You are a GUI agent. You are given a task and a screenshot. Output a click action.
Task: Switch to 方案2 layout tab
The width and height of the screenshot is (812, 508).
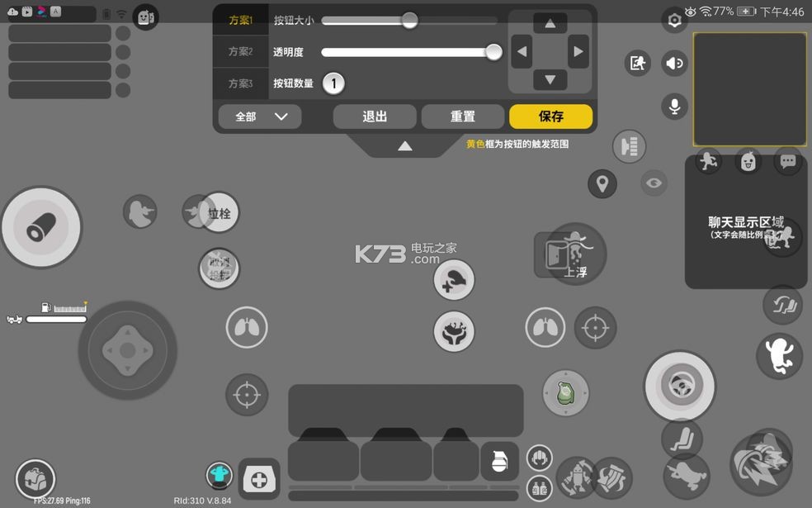(x=240, y=51)
